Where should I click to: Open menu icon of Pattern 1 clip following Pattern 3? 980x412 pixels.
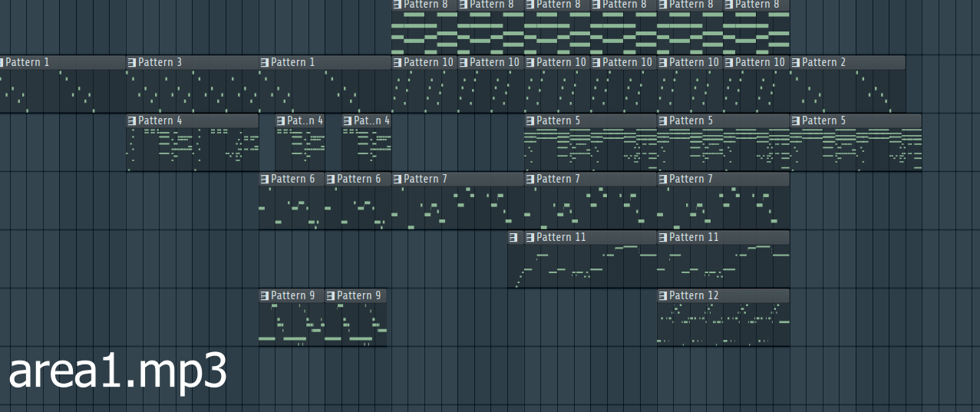(265, 62)
